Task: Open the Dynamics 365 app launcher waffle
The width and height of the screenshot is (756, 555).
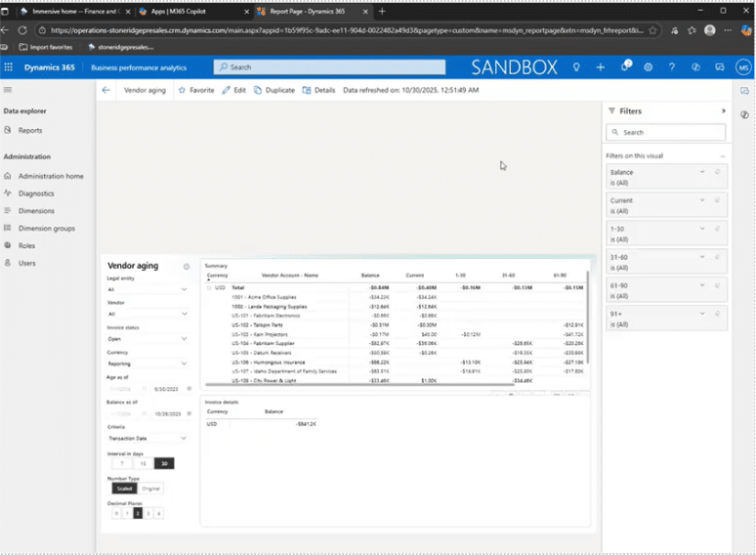Action: point(9,67)
